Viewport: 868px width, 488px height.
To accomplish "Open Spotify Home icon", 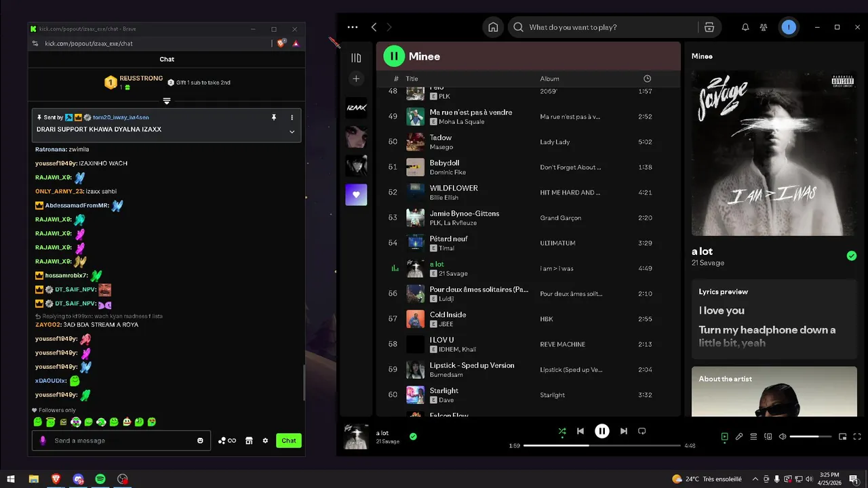I will [x=493, y=27].
